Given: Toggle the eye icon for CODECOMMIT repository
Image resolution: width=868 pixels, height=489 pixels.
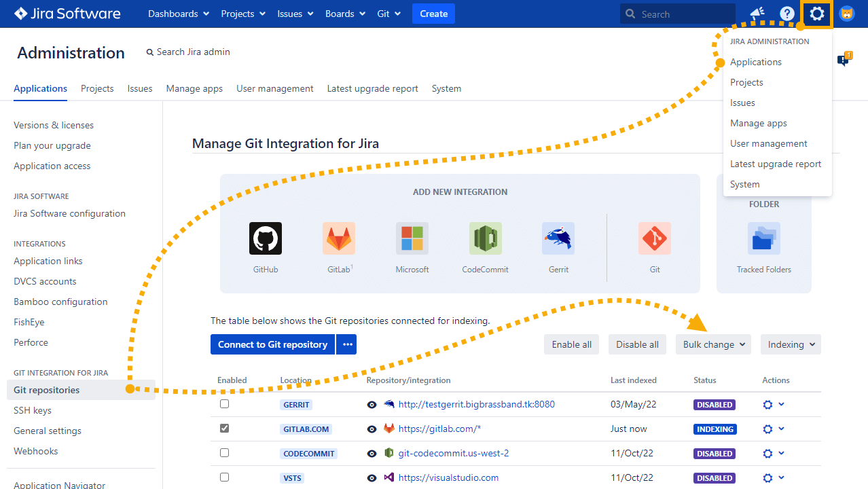Looking at the screenshot, I should (x=372, y=454).
